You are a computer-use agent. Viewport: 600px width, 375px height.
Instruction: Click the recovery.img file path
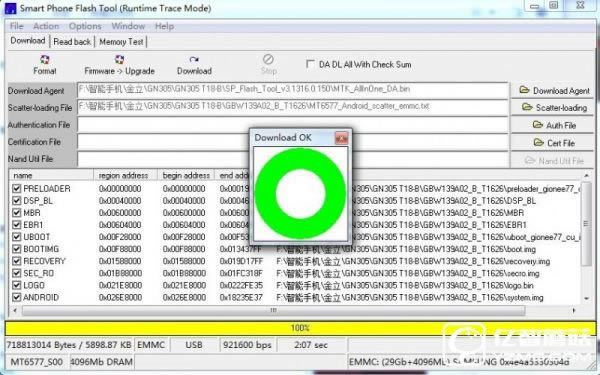coord(413,261)
